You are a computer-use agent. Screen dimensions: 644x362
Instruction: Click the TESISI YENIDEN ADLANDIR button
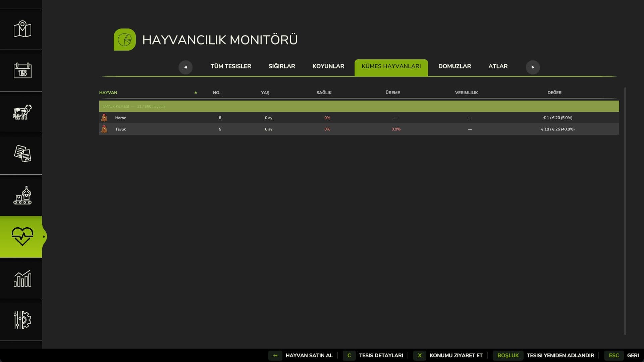[x=543, y=355]
